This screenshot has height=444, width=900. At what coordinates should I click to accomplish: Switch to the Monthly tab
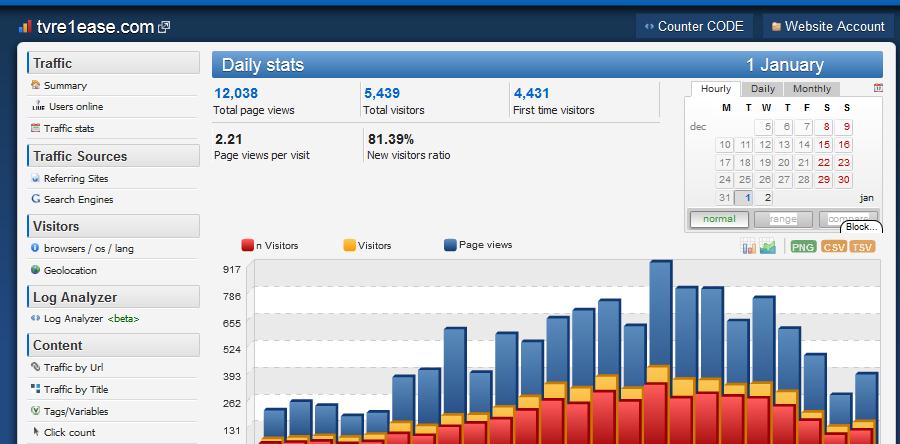pos(812,89)
